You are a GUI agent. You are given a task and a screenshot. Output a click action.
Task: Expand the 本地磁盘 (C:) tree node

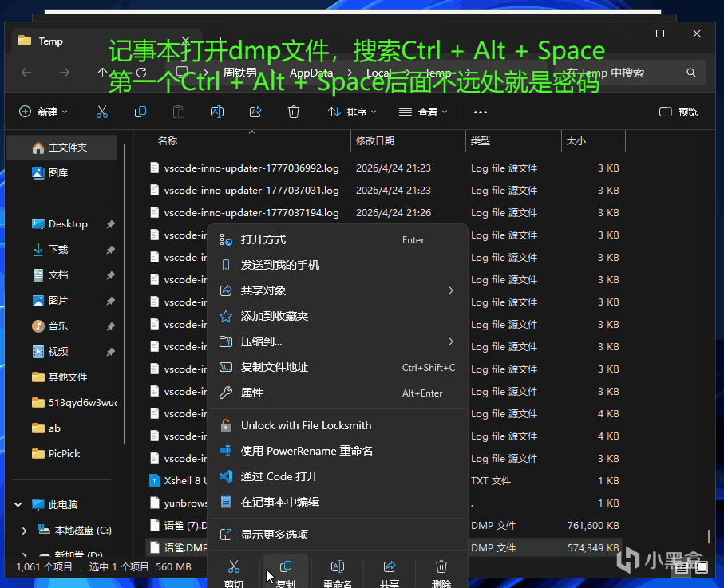tap(24, 531)
